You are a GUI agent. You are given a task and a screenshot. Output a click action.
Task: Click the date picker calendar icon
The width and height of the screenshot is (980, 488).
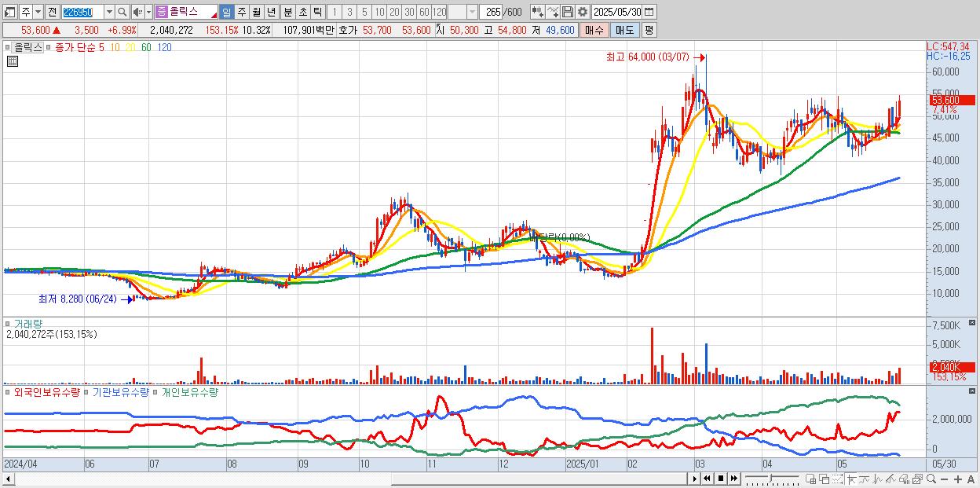pyautogui.click(x=649, y=12)
